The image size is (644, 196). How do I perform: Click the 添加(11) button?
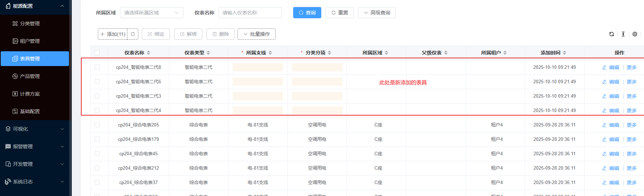click(x=113, y=34)
